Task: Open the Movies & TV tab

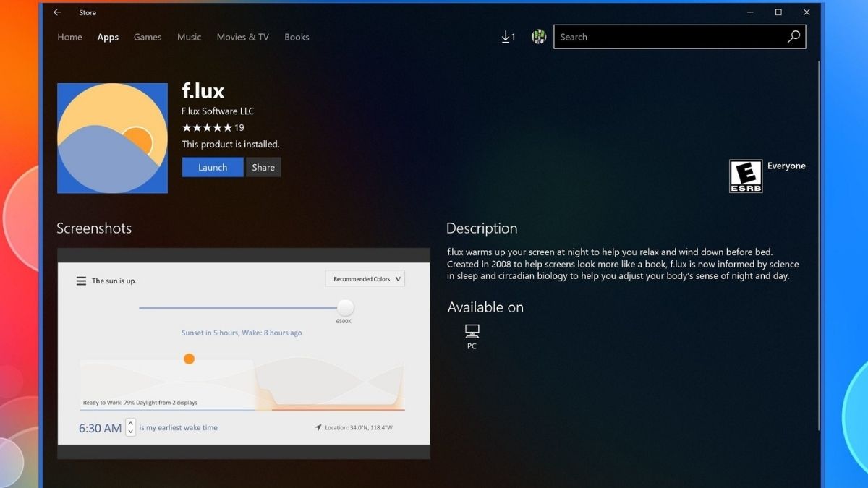Action: click(x=242, y=37)
